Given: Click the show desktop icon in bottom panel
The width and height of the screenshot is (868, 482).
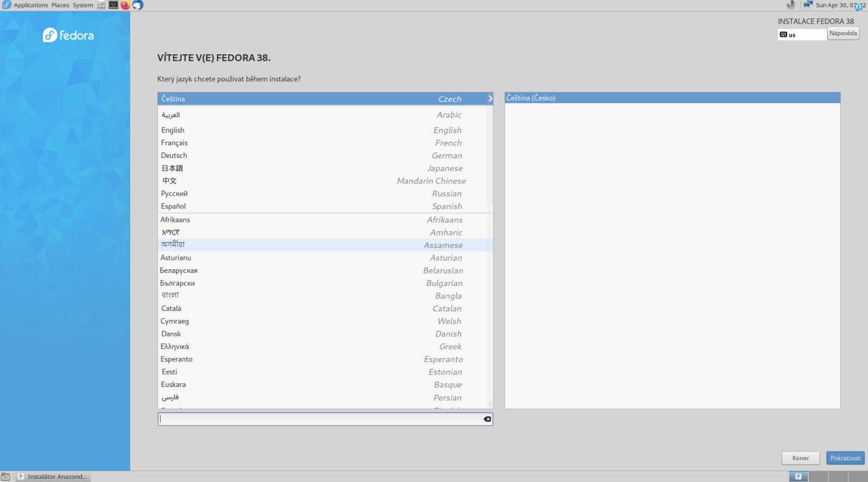Looking at the screenshot, I should tap(5, 477).
